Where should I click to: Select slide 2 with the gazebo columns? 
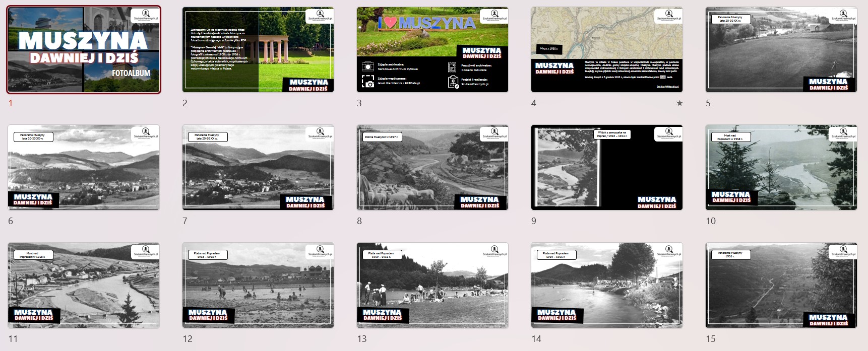coord(258,50)
